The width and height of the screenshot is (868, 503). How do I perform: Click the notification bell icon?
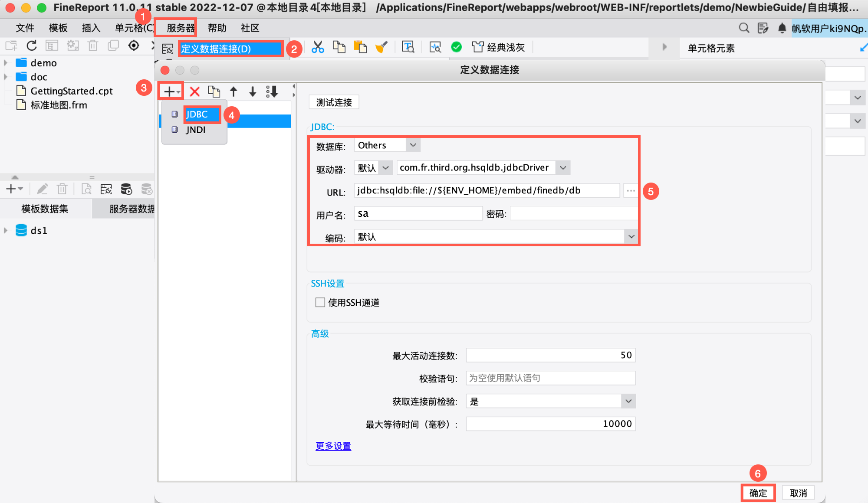click(782, 28)
